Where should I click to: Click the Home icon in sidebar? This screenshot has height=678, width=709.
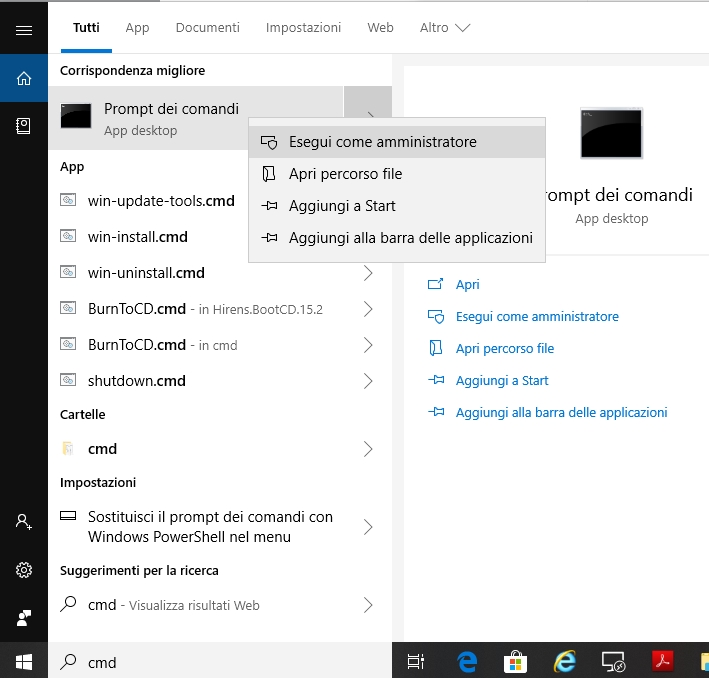(x=24, y=78)
